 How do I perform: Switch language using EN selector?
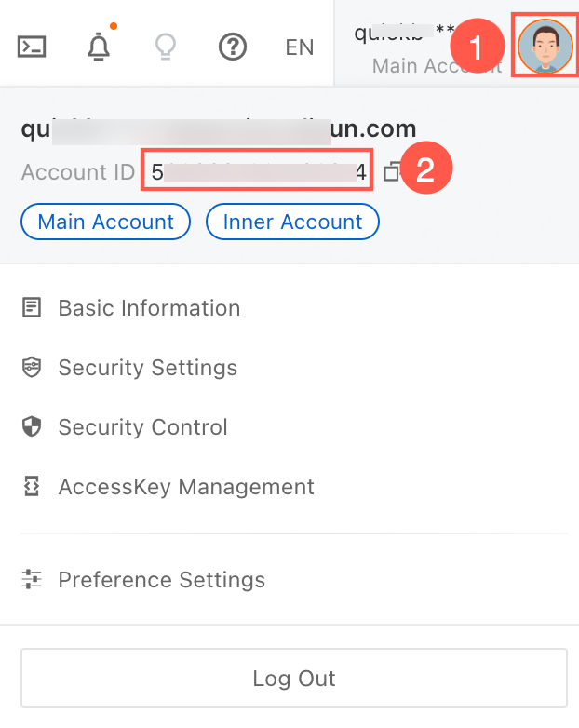coord(300,47)
